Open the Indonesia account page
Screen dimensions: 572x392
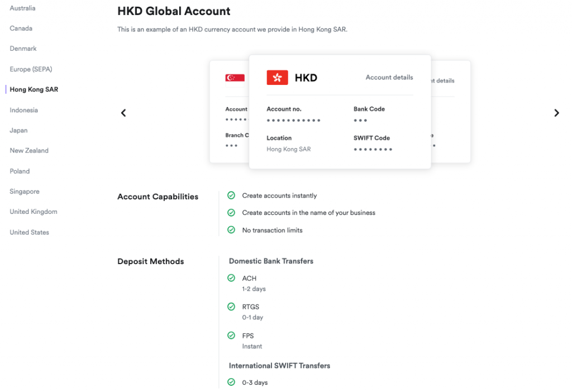pyautogui.click(x=23, y=110)
